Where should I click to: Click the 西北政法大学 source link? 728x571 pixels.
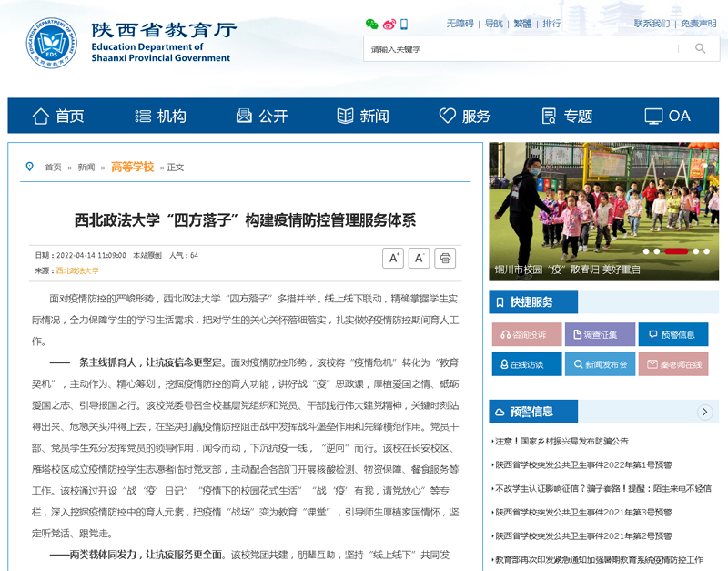coord(77,270)
